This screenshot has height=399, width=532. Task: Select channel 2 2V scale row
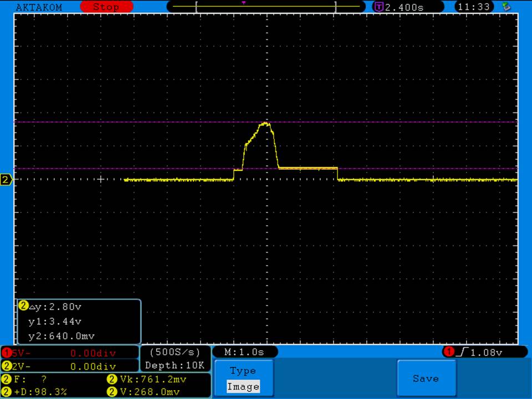69,366
